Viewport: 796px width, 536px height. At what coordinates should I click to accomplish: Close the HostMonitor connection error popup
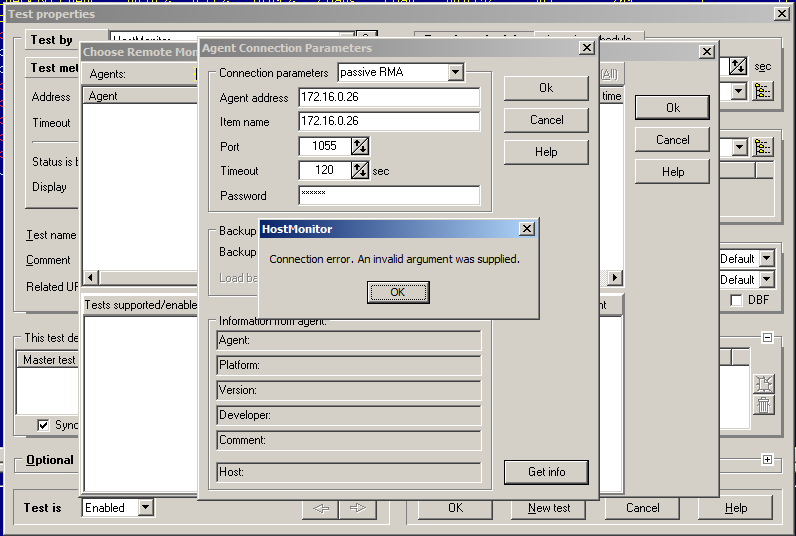coord(527,229)
